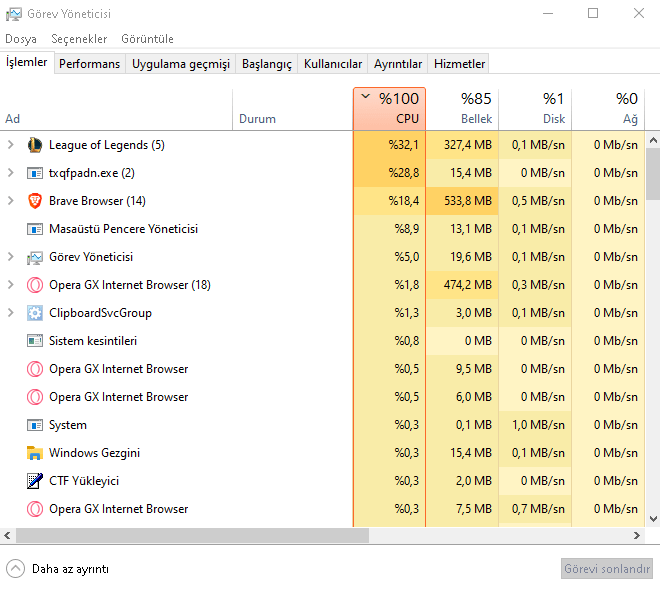Sort by the Disk column header

point(535,109)
